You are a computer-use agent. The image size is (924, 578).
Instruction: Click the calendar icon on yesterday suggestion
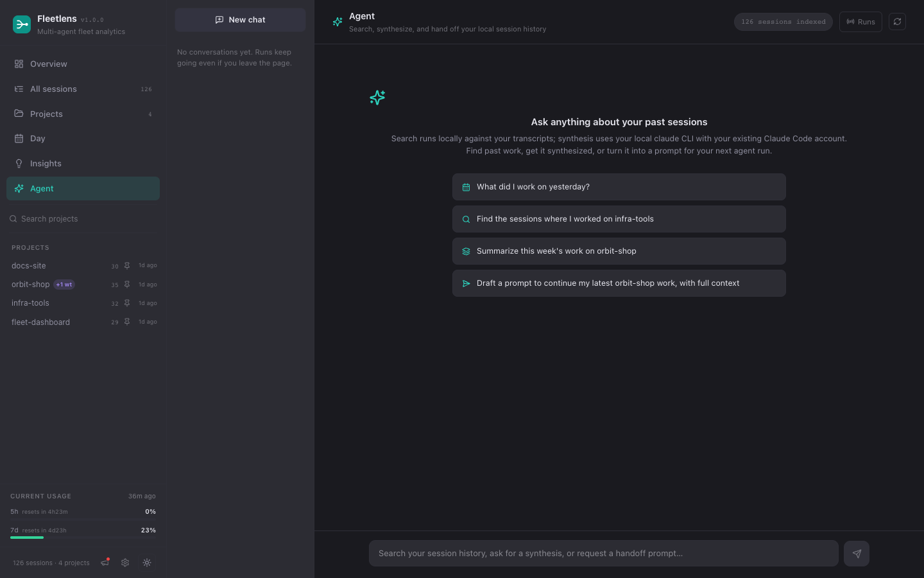466,187
